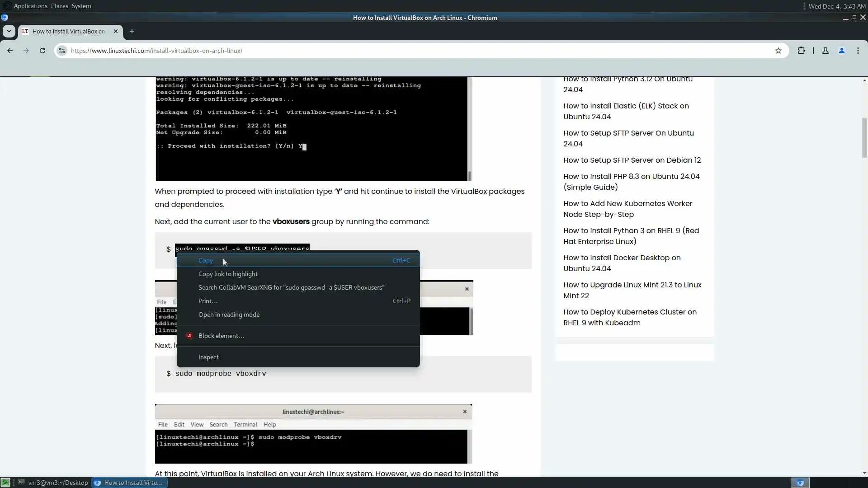Select Copy link to highlight
The image size is (868, 488).
point(228,274)
